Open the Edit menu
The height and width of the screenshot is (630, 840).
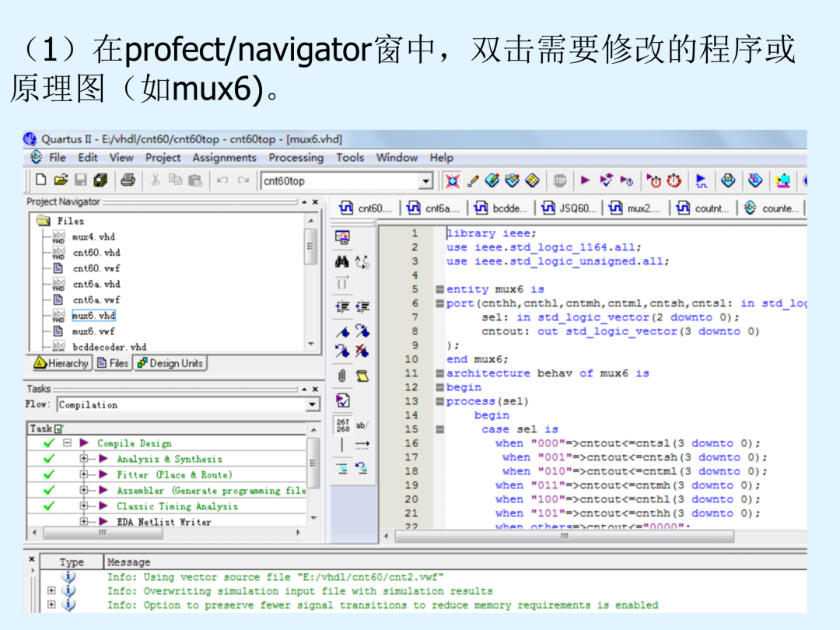88,157
